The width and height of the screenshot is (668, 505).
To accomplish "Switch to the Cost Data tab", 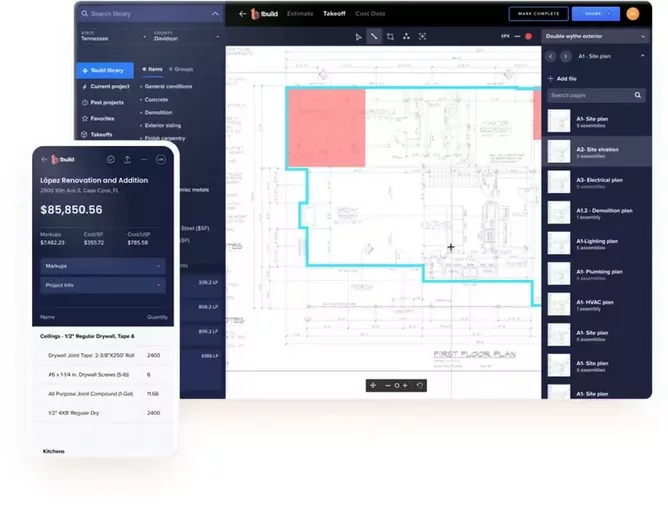I will point(370,14).
